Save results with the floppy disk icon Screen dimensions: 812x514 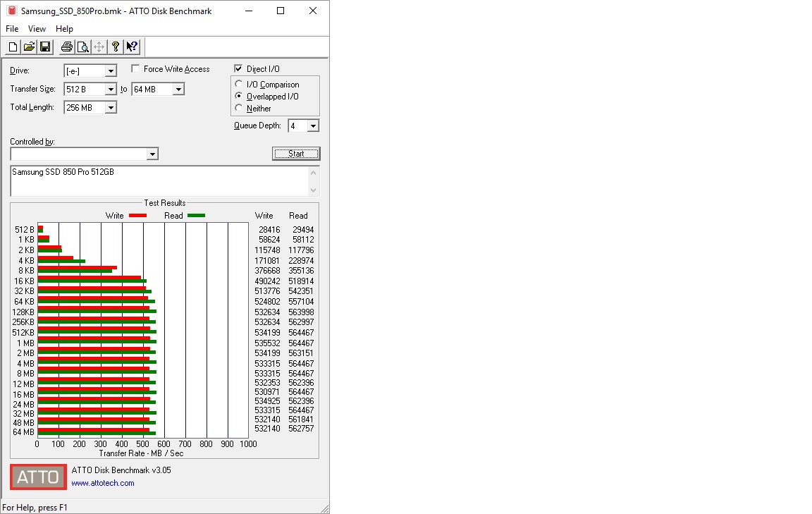(45, 47)
